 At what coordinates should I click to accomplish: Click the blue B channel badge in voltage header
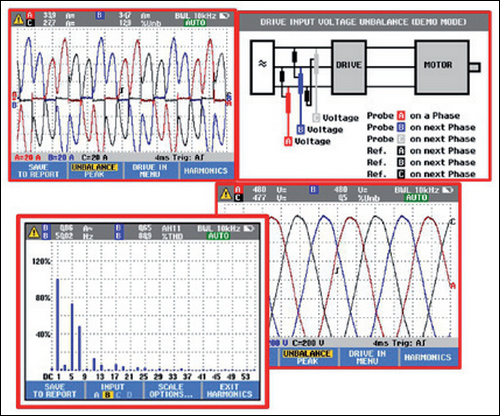coord(313,190)
